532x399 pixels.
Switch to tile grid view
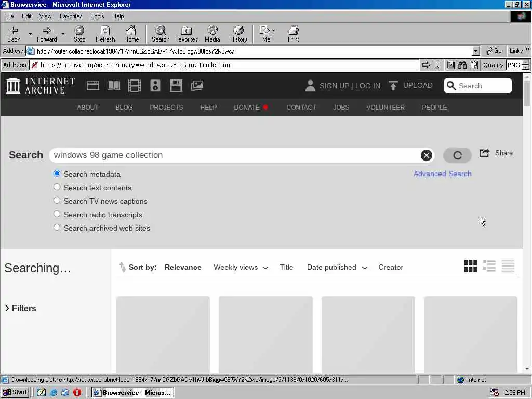click(471, 266)
